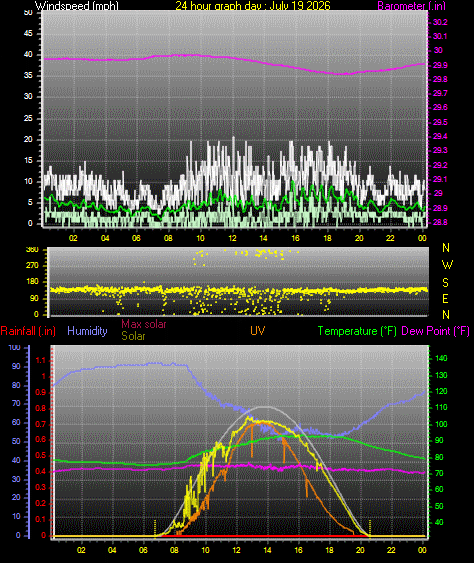Viewport: 474px width, 563px height.
Task: Click the '08' hour label under bottom humidity graph
Action: pos(174,550)
